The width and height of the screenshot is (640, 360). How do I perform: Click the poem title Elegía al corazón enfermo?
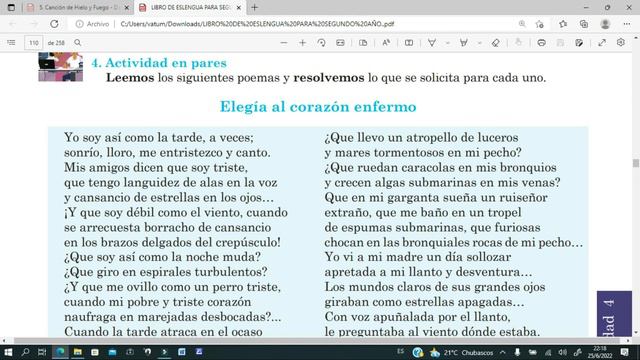coord(318,107)
